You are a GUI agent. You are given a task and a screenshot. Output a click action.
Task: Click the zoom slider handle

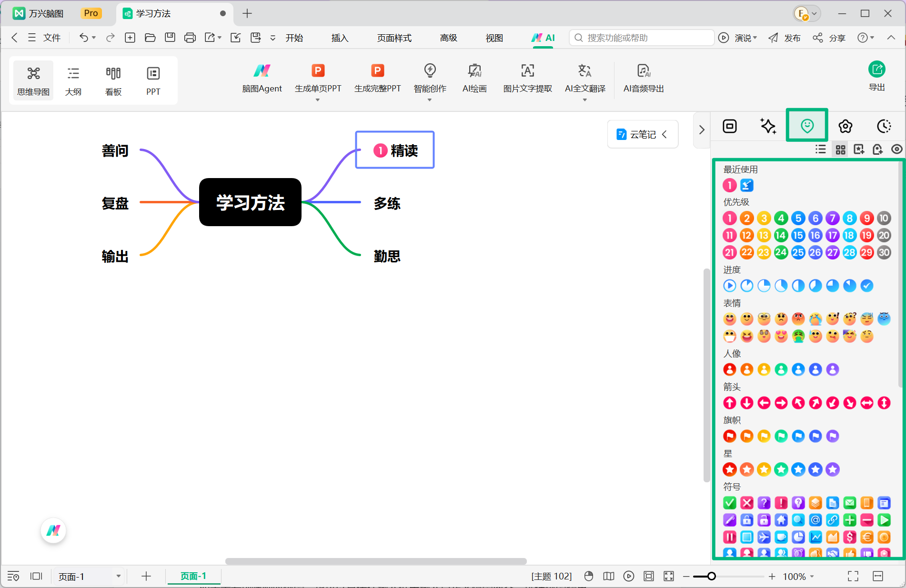coord(711,577)
